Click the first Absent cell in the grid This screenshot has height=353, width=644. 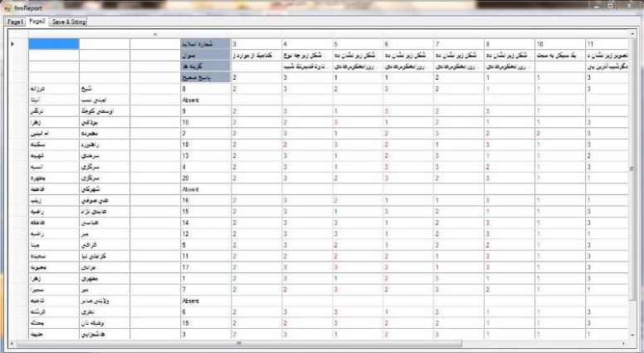tap(204, 99)
